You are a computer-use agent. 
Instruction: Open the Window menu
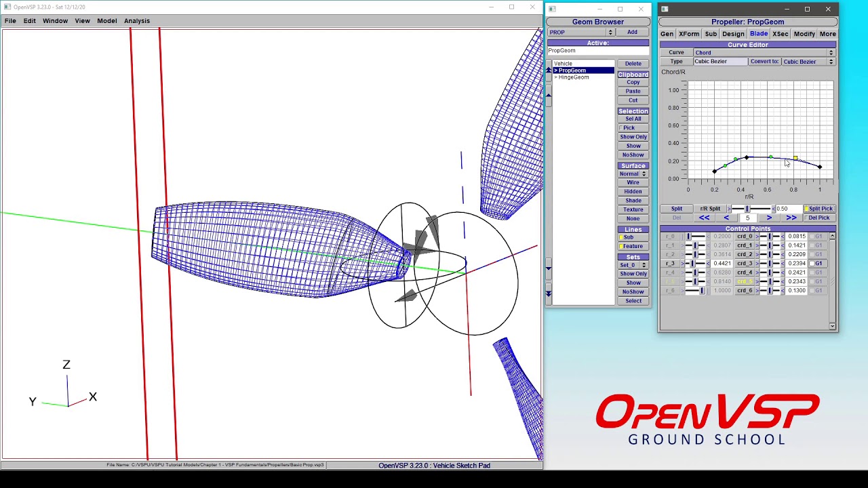click(55, 21)
